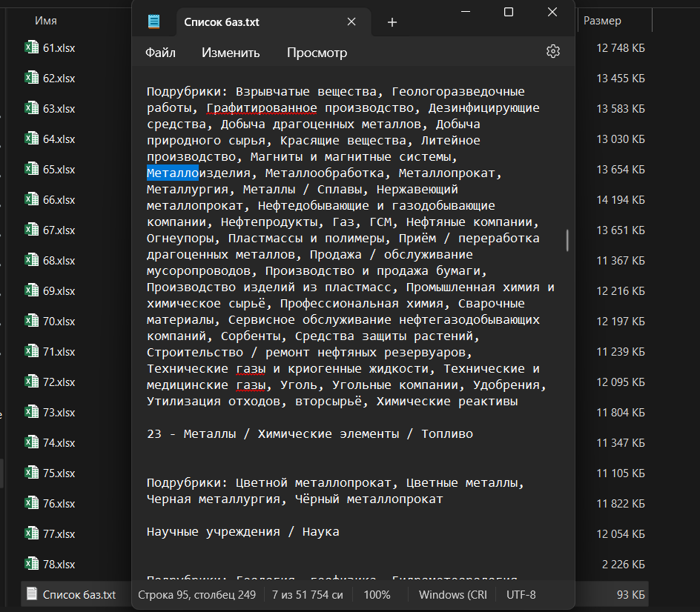Open the Просмотр menu
This screenshot has height=612, width=700.
click(317, 53)
